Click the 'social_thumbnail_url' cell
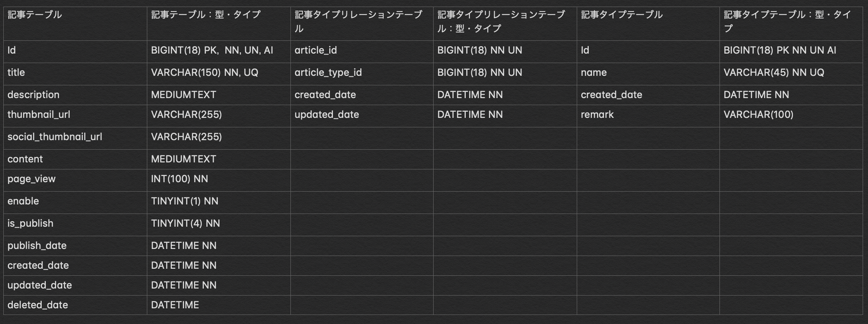 tap(75, 138)
